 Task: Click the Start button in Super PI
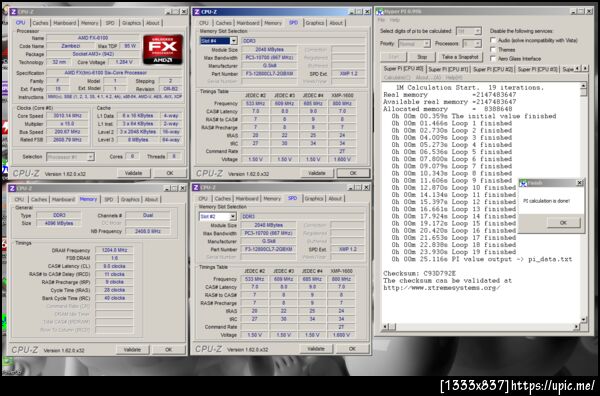pyautogui.click(x=393, y=57)
